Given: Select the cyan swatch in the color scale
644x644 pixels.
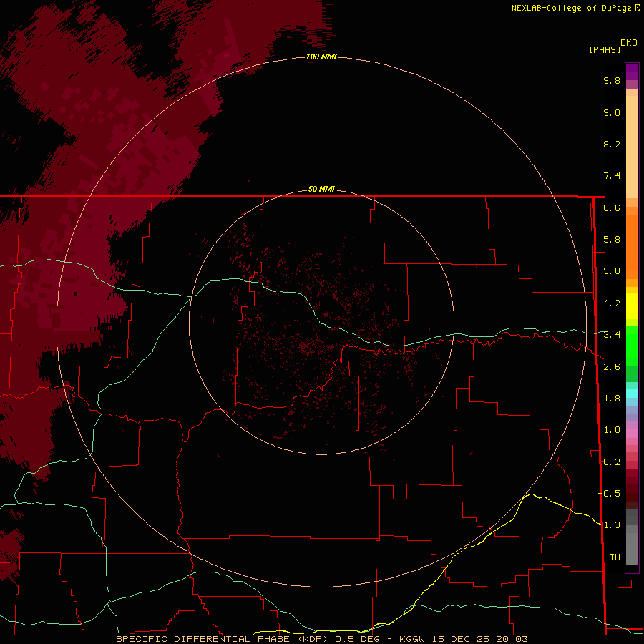Looking at the screenshot, I should 632,394.
